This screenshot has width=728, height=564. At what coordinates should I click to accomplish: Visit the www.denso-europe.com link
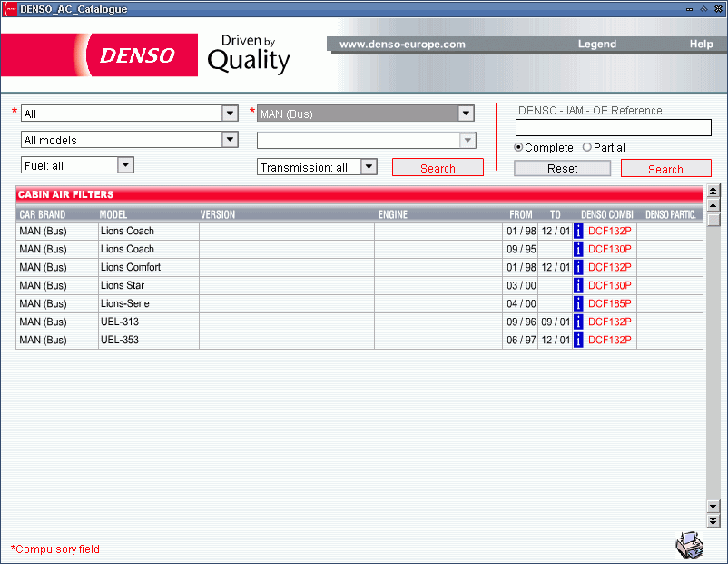(402, 44)
